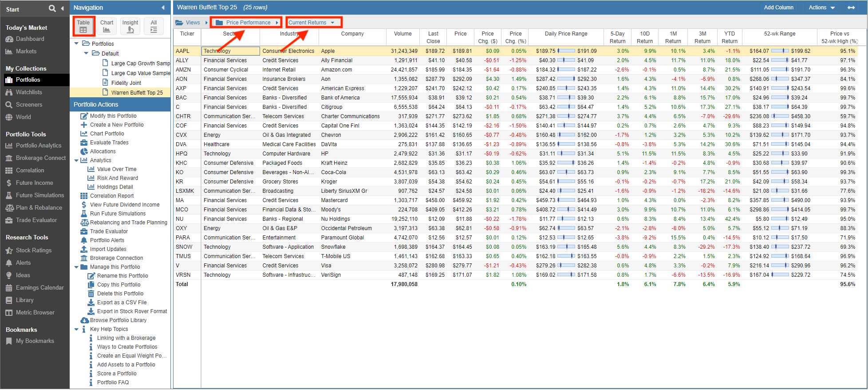Open Delete this Portfolio option
This screenshot has width=868, height=390.
point(120,294)
